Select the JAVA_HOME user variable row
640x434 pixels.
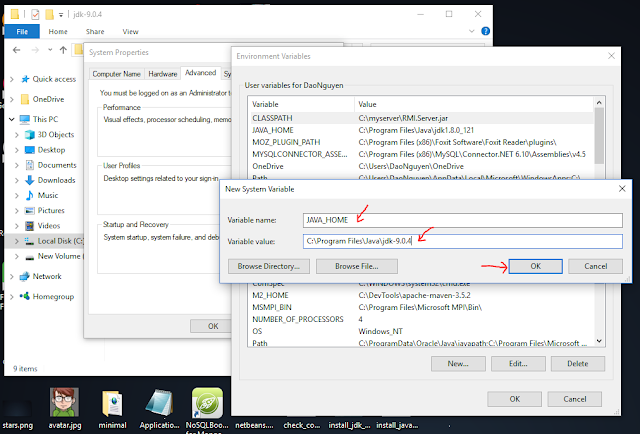click(420, 130)
